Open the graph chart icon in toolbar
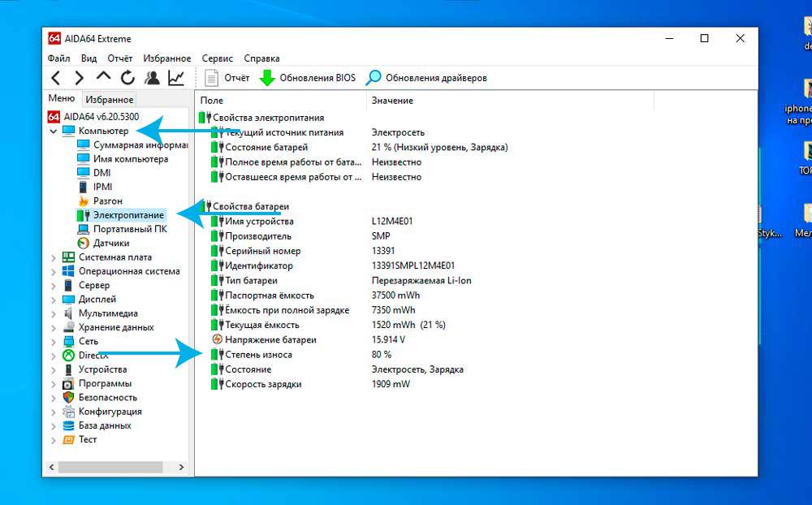The height and width of the screenshot is (505, 812). pyautogui.click(x=176, y=78)
